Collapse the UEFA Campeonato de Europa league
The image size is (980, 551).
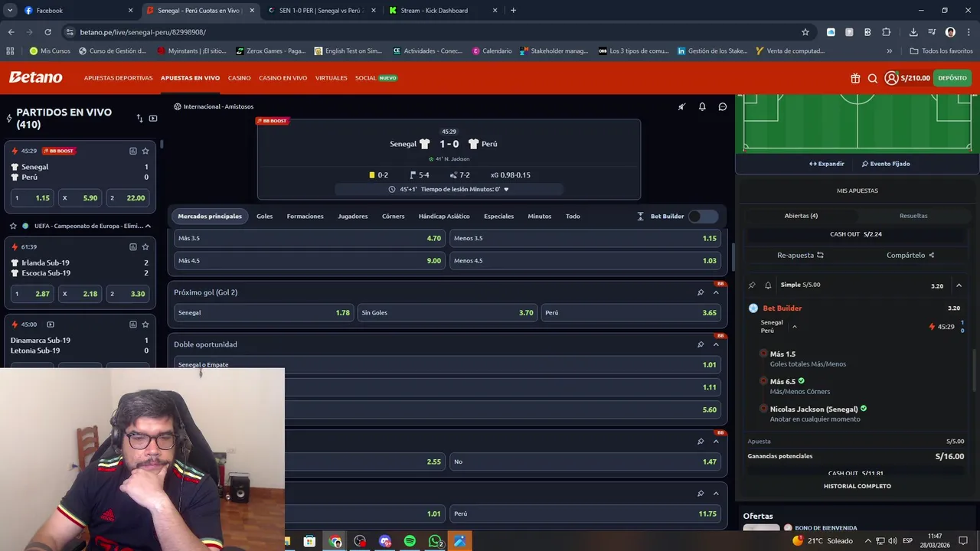click(x=148, y=226)
